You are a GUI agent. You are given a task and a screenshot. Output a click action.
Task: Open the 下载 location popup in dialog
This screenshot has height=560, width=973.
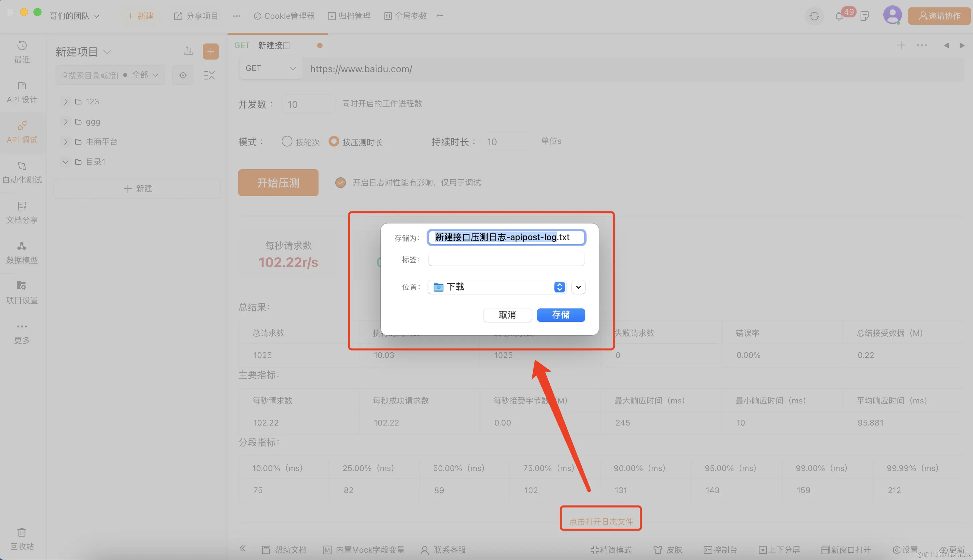click(497, 287)
